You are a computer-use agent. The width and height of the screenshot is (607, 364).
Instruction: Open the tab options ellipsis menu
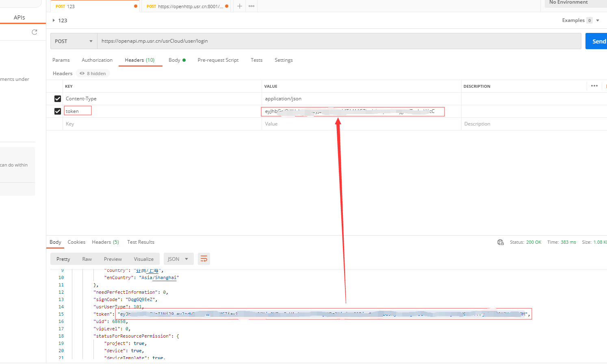pyautogui.click(x=251, y=6)
